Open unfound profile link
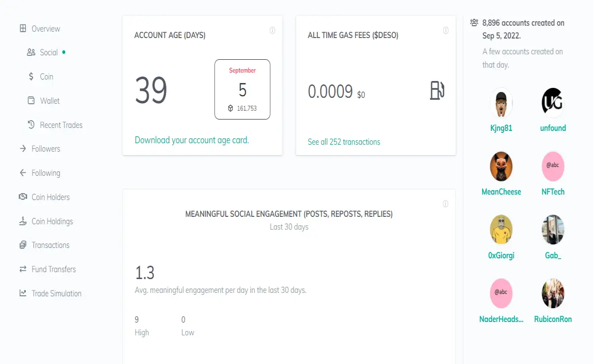This screenshot has width=593, height=364. point(553,128)
